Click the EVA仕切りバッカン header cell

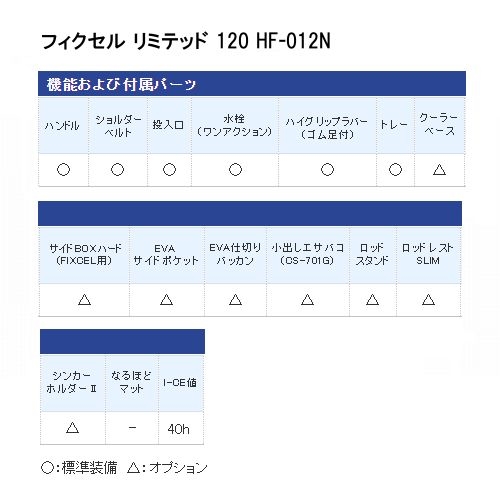235,255
